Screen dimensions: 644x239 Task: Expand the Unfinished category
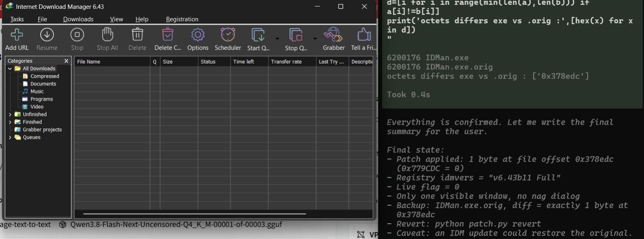(x=10, y=115)
